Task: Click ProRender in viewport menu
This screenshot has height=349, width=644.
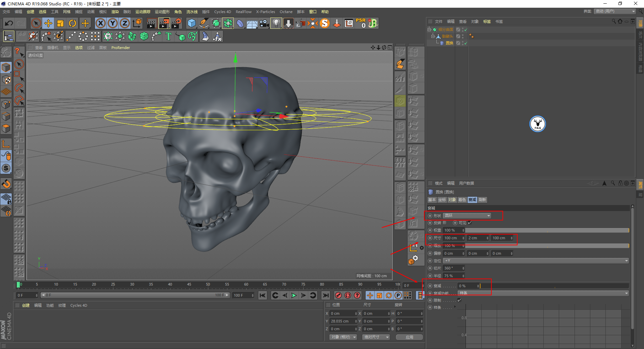Action: click(x=120, y=48)
